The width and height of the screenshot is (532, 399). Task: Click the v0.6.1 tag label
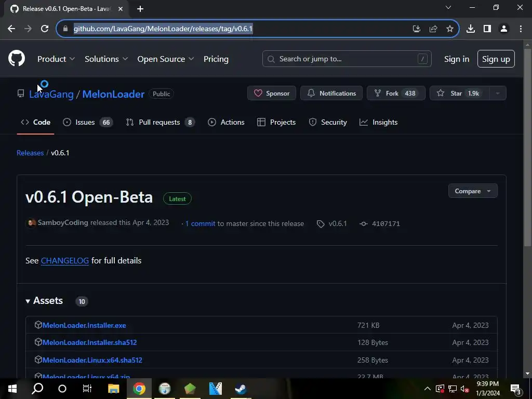332,223
